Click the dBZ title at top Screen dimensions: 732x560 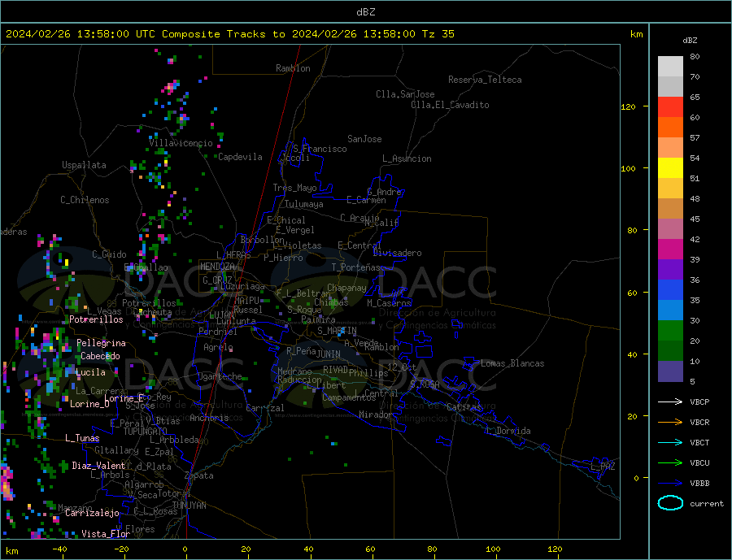pyautogui.click(x=365, y=12)
